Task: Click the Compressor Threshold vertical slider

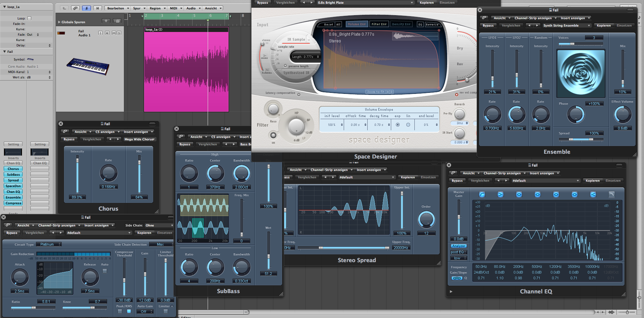Action: coord(124,277)
